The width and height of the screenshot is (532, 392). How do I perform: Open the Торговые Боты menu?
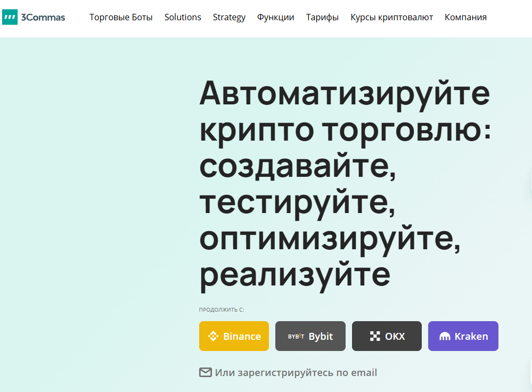click(x=121, y=17)
